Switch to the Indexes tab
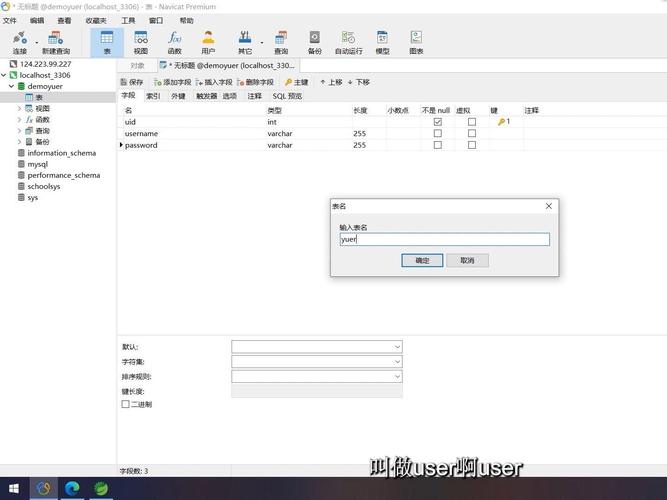This screenshot has width=667, height=500. click(x=153, y=96)
